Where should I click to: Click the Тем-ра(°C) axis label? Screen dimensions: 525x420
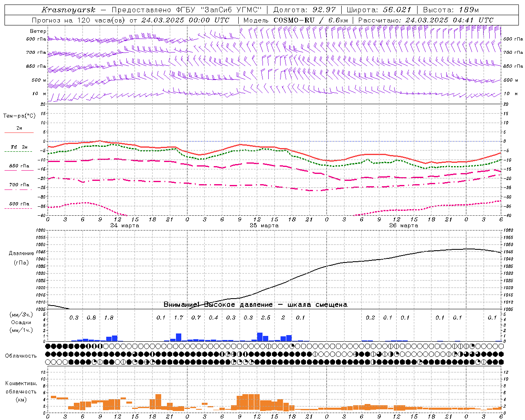(x=19, y=116)
